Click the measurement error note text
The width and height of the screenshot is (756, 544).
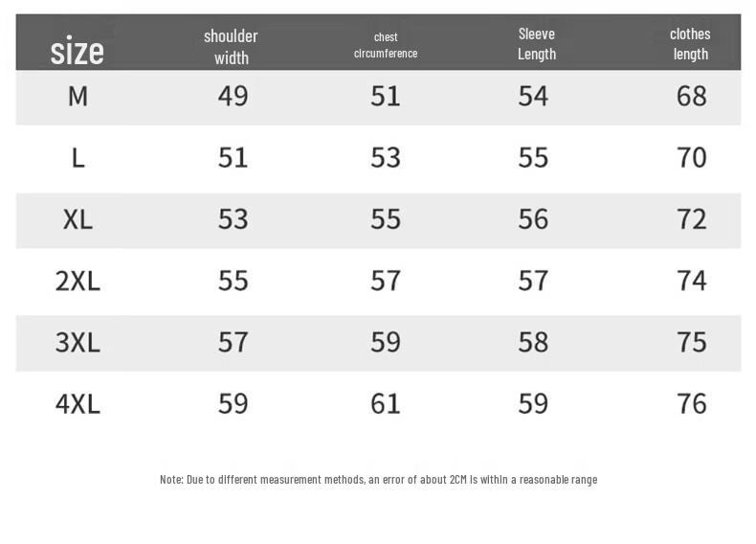378,479
